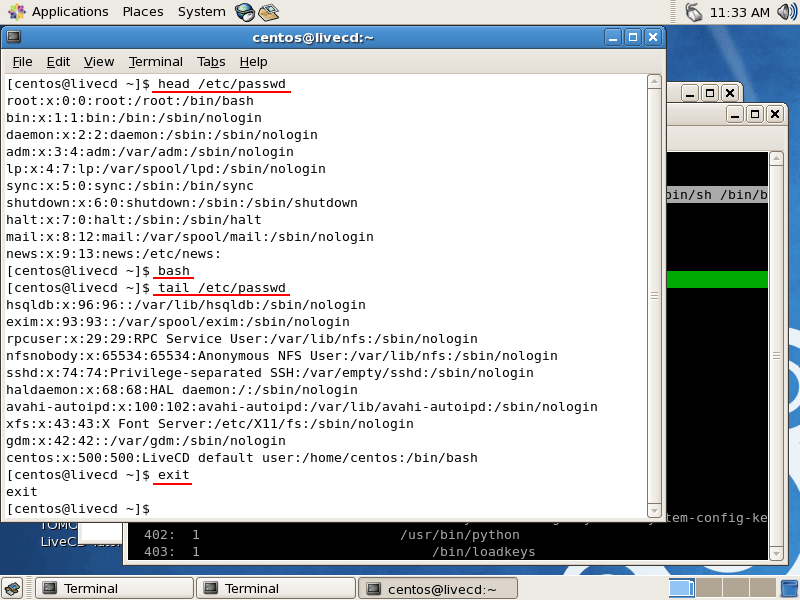The image size is (800, 600).
Task: Open the View menu in terminal
Action: click(99, 62)
